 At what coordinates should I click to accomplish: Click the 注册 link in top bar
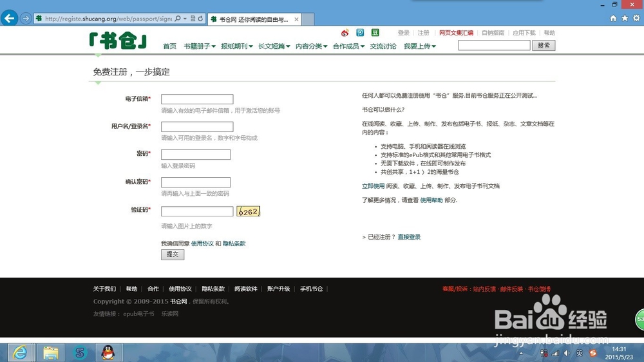424,33
